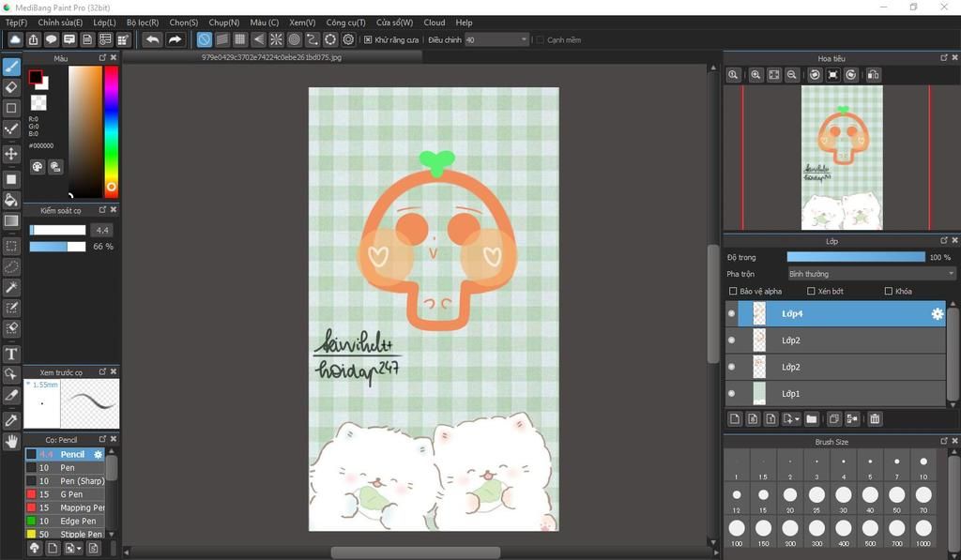Select the Brush tool in the left toolbar
This screenshot has width=961, height=560.
tap(11, 67)
